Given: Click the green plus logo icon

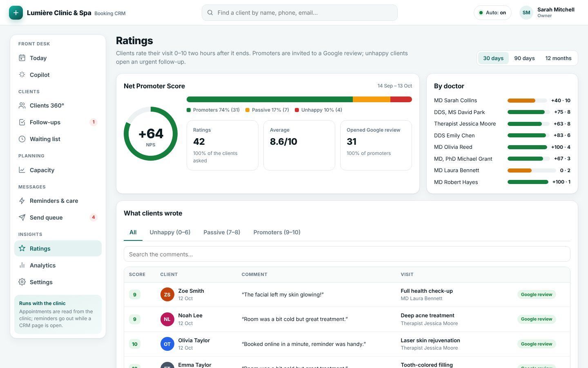Looking at the screenshot, I should pos(16,13).
